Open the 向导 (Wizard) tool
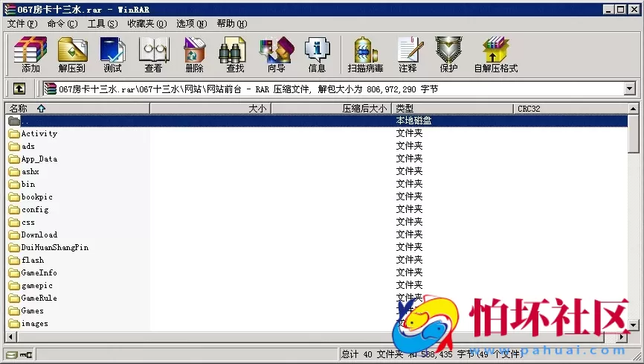This screenshot has height=364, width=644. pos(277,54)
